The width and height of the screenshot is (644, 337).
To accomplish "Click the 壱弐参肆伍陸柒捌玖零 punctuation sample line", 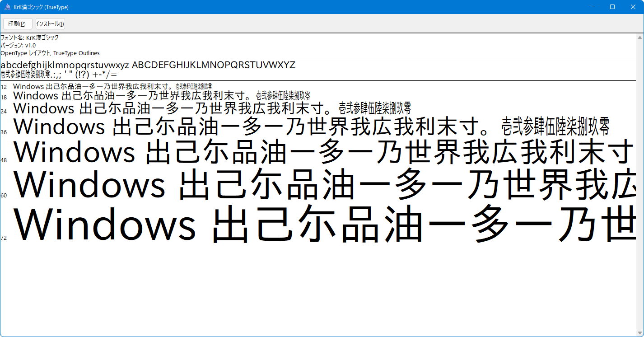I will 59,75.
